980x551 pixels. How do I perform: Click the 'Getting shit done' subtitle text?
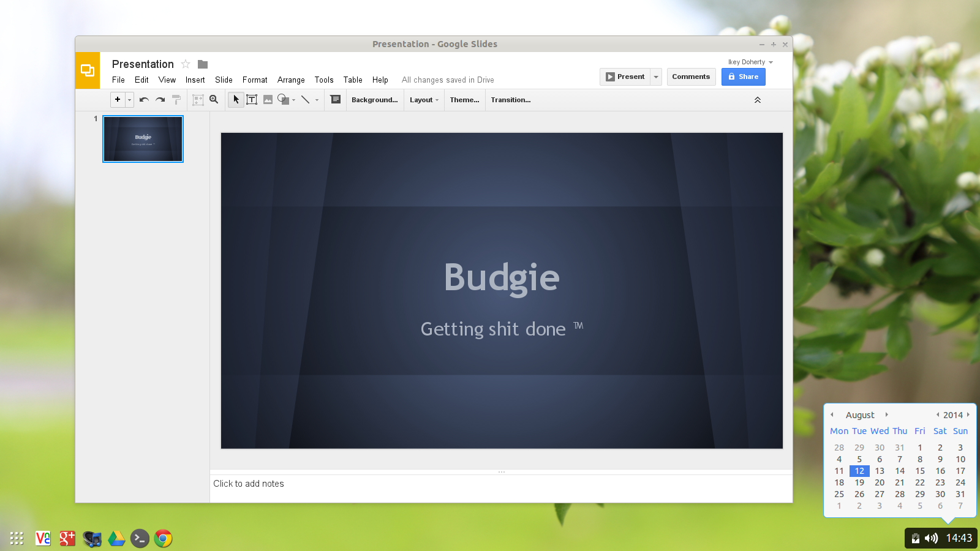[493, 329]
